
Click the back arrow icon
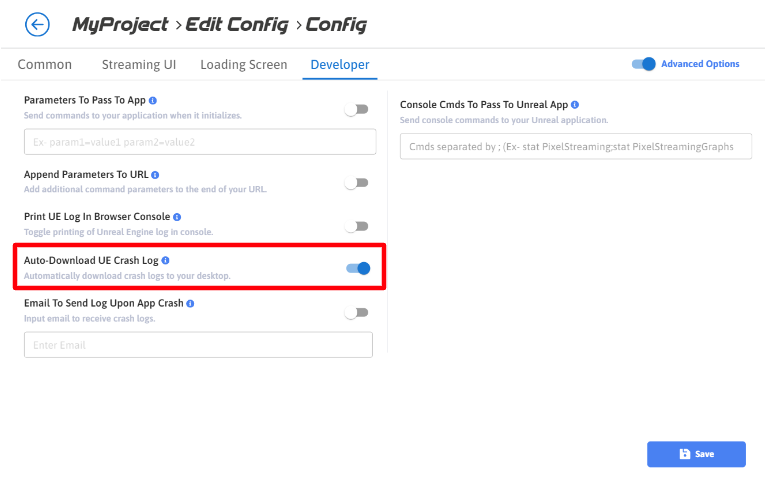[37, 24]
